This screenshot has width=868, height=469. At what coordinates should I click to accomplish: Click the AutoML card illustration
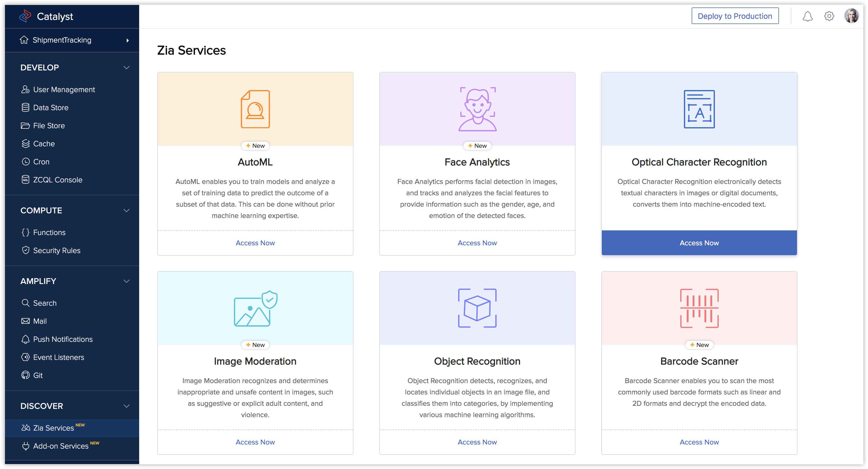pos(255,109)
